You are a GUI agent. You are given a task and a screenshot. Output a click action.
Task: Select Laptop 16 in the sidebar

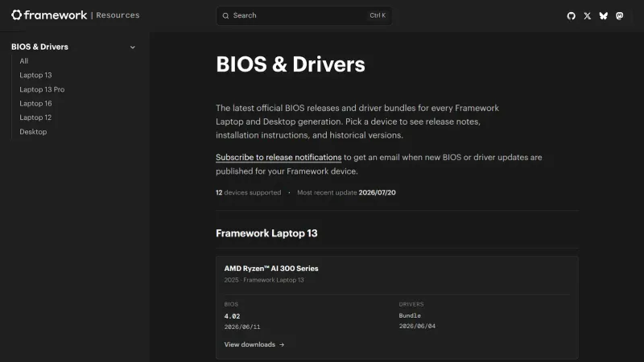(x=35, y=104)
